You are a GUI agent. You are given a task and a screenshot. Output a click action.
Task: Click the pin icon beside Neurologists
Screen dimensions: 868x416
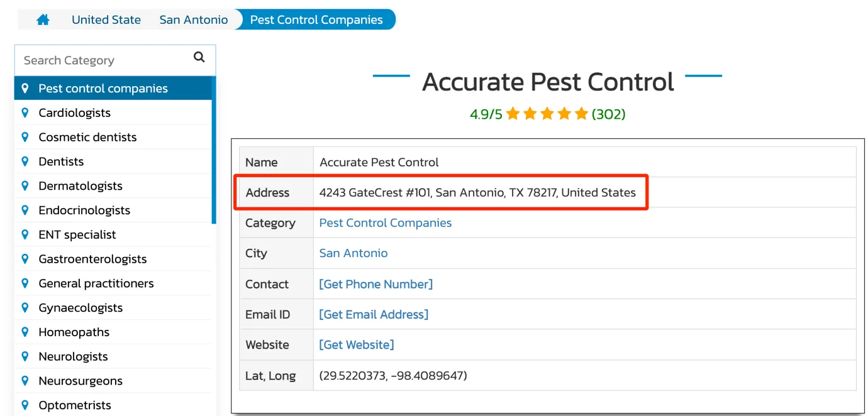point(25,356)
